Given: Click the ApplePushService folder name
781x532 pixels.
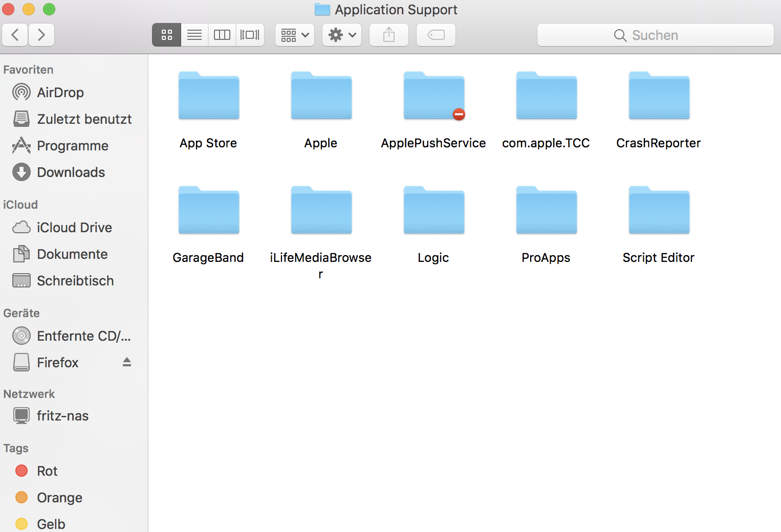Looking at the screenshot, I should pos(433,143).
